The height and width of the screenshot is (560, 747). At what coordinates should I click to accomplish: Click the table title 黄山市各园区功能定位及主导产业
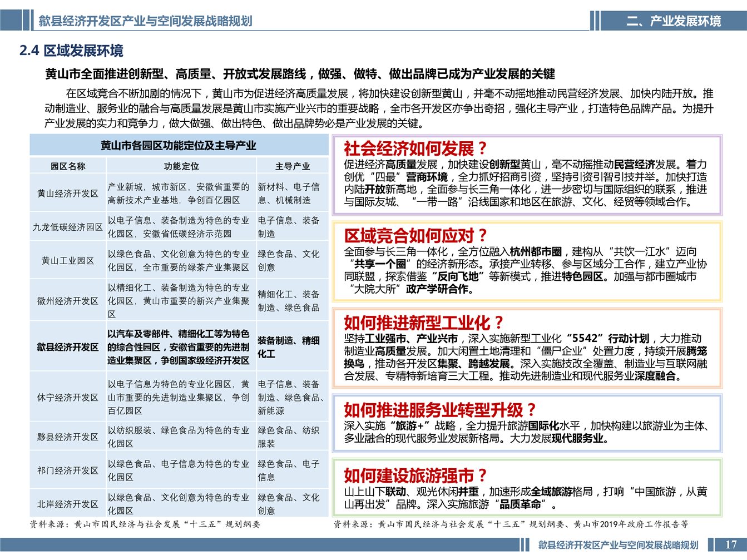point(179,146)
